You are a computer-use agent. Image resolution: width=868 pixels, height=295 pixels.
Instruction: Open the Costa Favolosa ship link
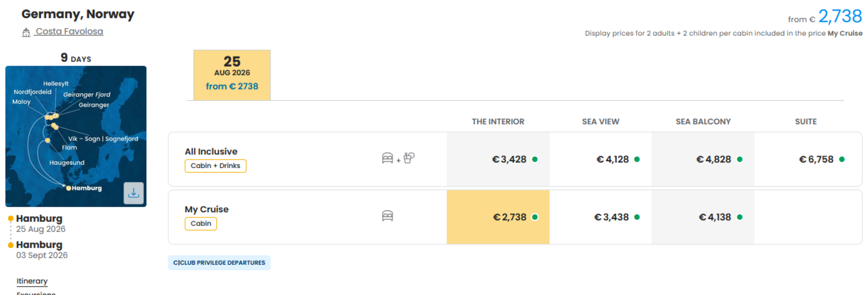point(69,31)
